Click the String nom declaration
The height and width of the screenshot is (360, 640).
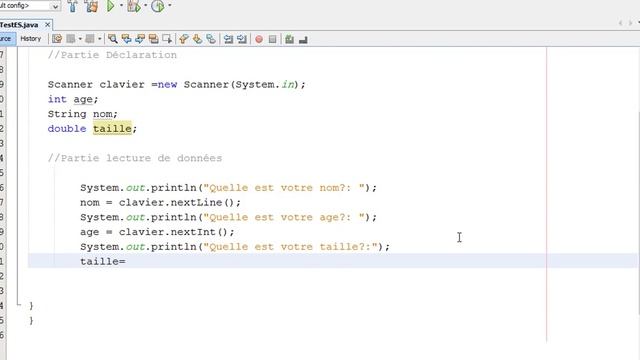click(x=82, y=114)
